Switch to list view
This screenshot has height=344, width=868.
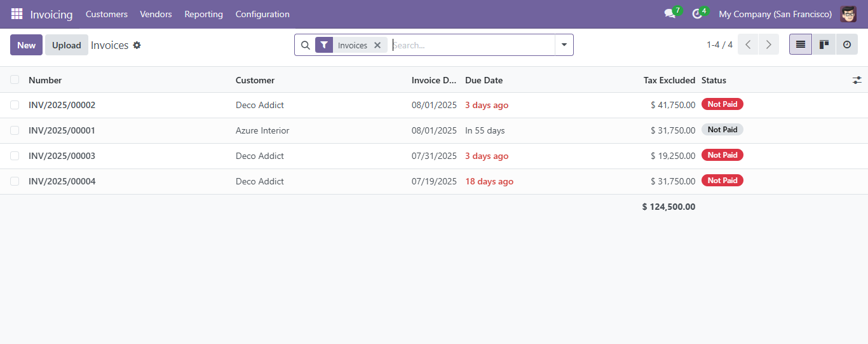tap(801, 45)
